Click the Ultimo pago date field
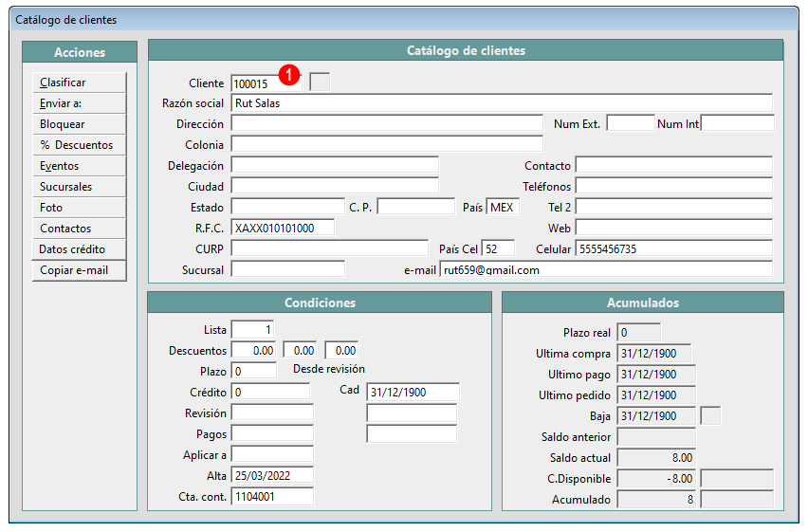This screenshot has width=808, height=532. pyautogui.click(x=656, y=375)
